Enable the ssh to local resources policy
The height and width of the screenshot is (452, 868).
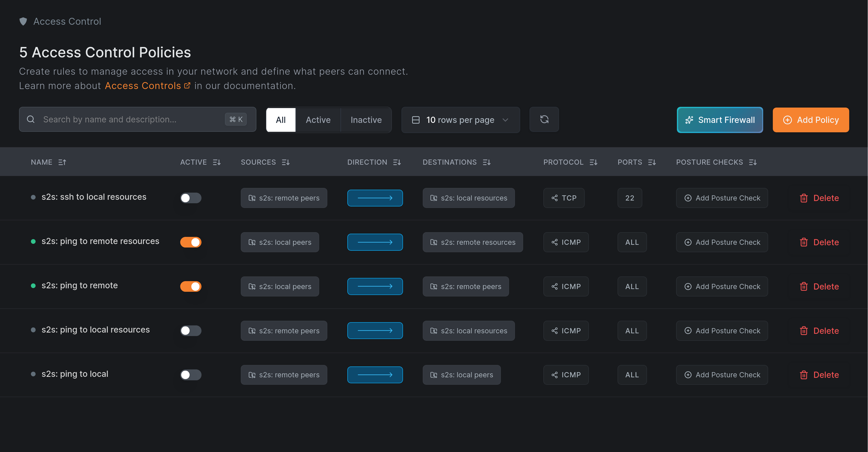pyautogui.click(x=191, y=198)
